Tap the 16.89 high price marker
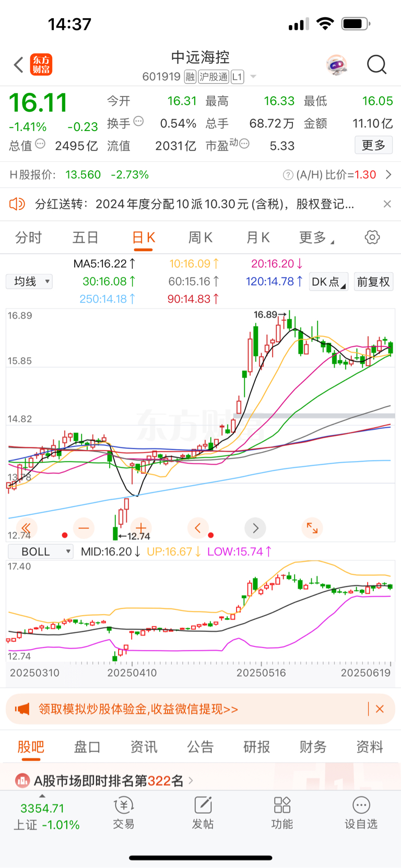This screenshot has height=868, width=401. click(x=270, y=314)
